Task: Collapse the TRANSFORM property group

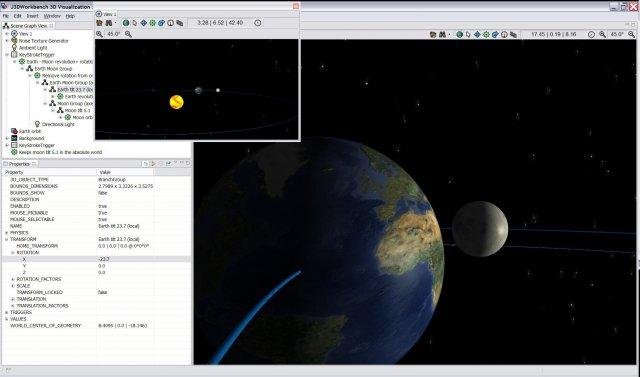Action: point(6,239)
